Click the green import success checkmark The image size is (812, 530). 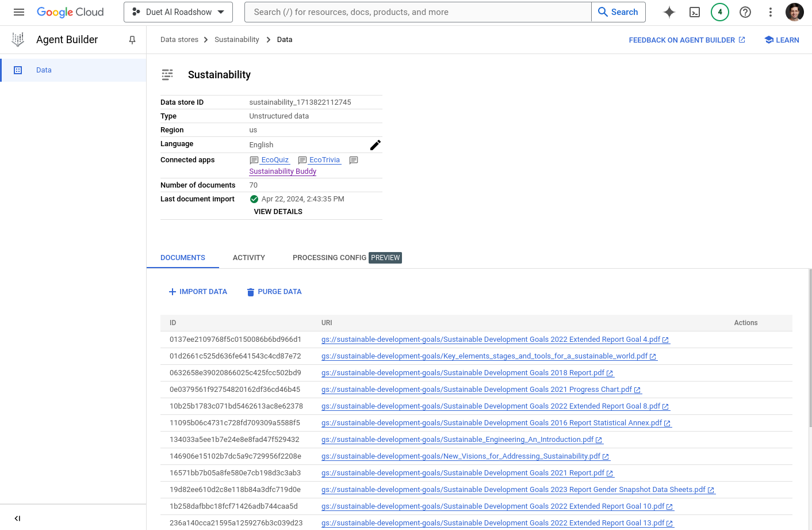pyautogui.click(x=254, y=199)
